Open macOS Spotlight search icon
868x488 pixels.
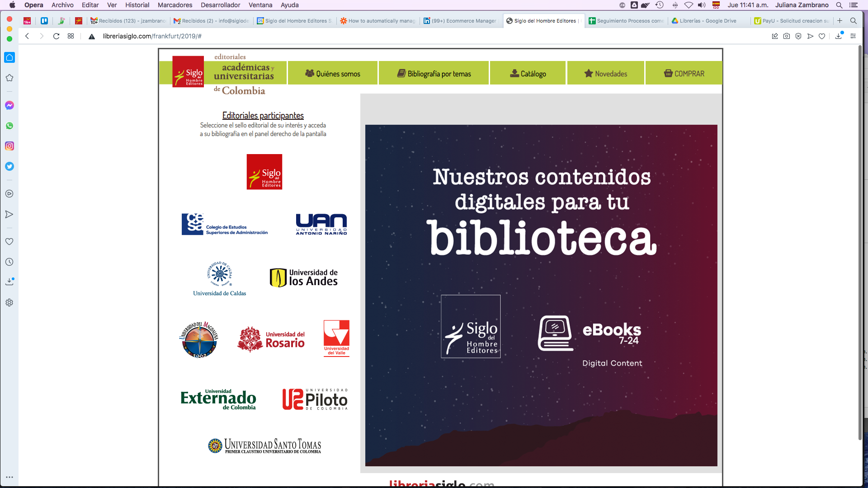click(839, 5)
